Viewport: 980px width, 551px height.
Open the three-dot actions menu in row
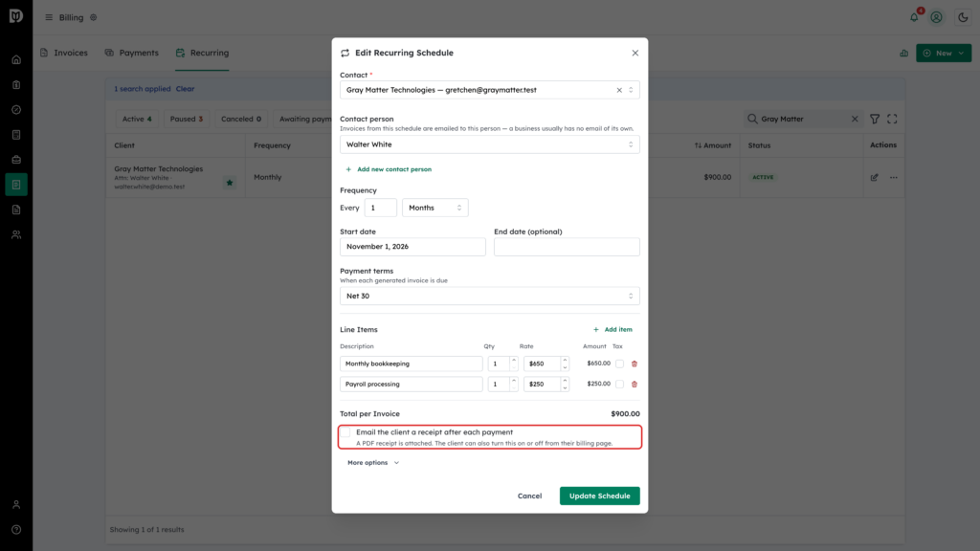[x=894, y=177]
